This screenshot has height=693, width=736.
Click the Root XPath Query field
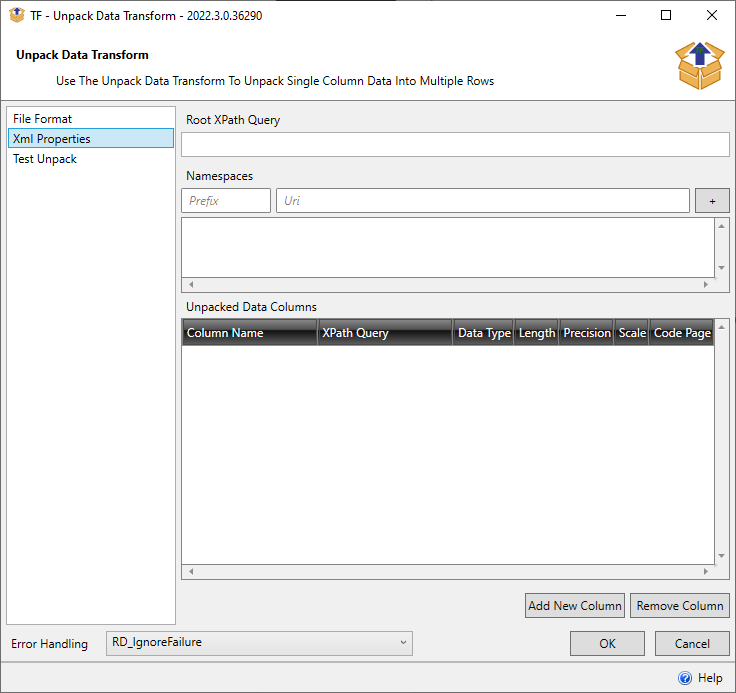click(455, 145)
